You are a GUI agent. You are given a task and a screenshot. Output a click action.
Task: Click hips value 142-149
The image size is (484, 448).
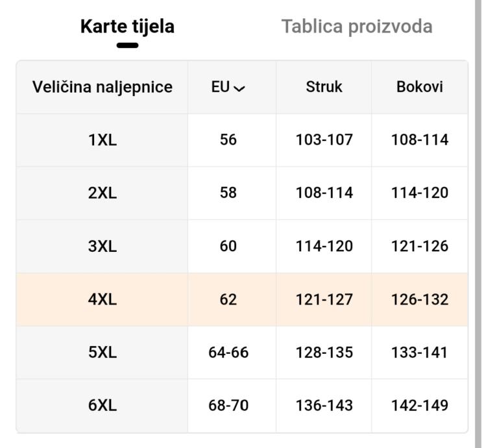(419, 406)
